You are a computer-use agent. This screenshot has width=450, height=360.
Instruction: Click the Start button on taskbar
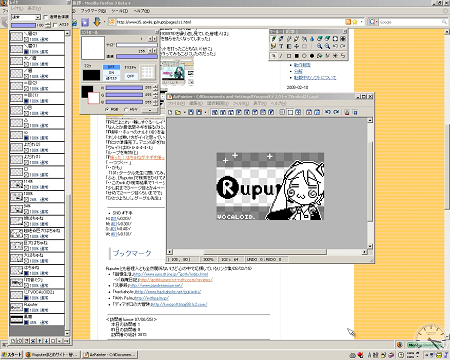[x=11, y=354]
